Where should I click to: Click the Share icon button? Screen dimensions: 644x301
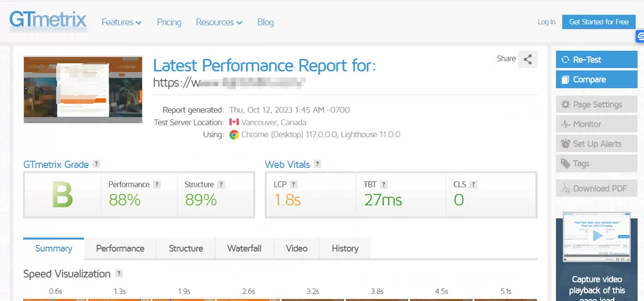(528, 60)
